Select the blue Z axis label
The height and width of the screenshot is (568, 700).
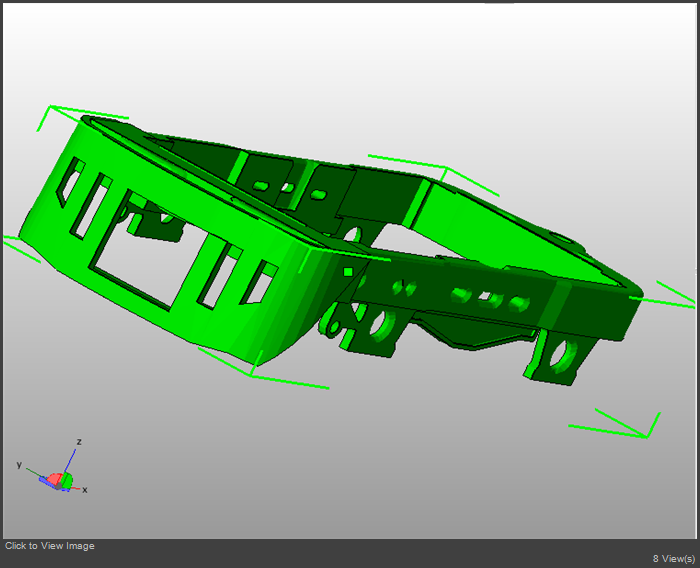click(79, 441)
